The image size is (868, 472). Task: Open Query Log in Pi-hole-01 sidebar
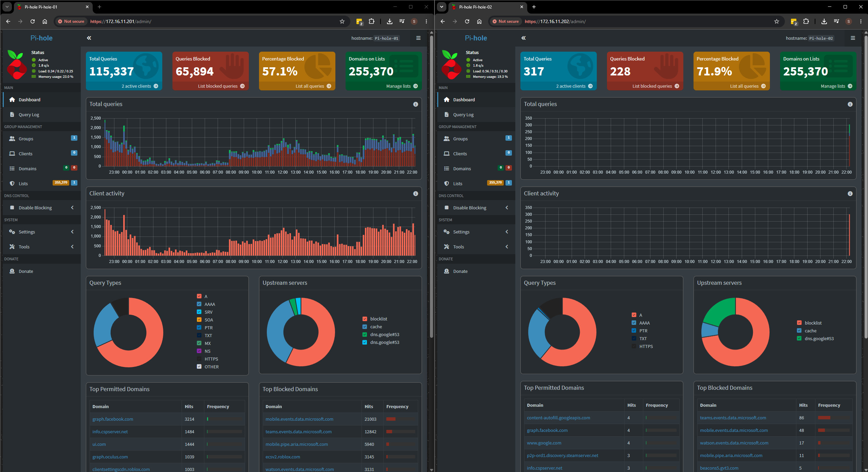click(x=42, y=115)
